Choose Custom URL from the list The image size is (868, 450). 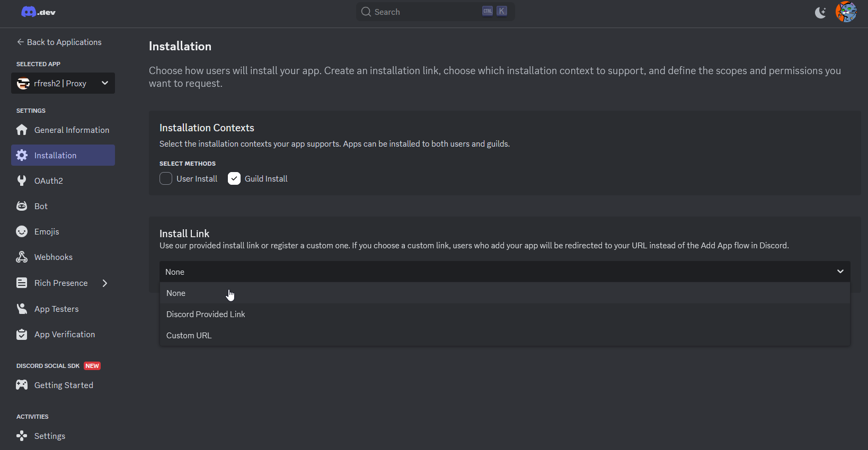click(x=189, y=335)
